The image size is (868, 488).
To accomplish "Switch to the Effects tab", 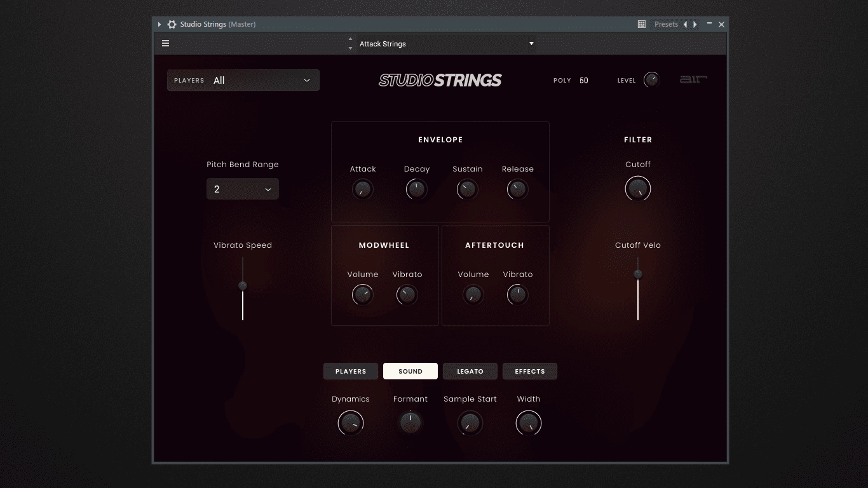I will pos(530,371).
